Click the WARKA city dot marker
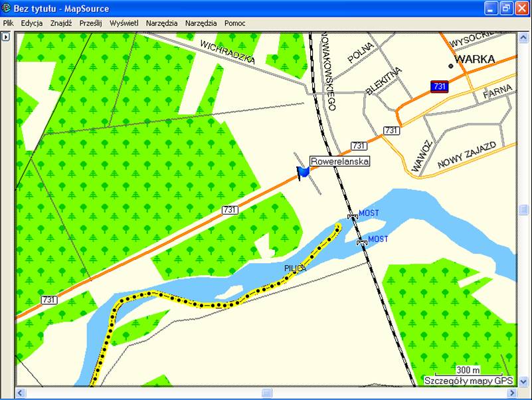 450,66
